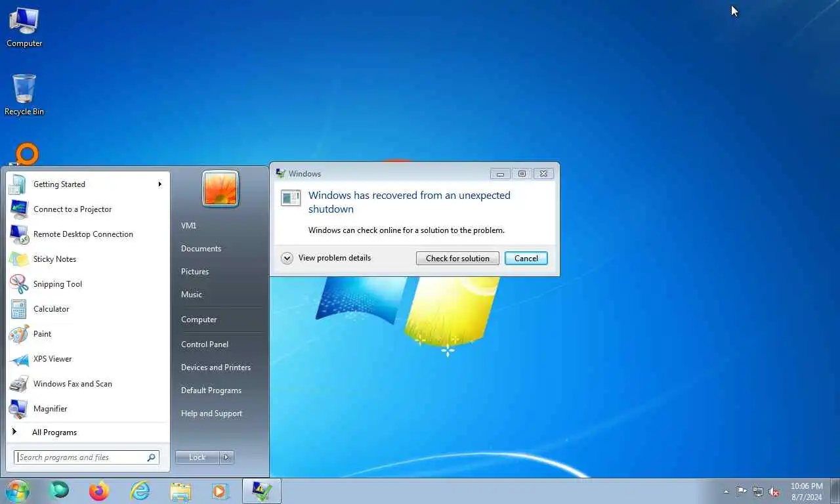The width and height of the screenshot is (840, 504).
Task: Show hidden tray icons arrow
Action: [726, 492]
